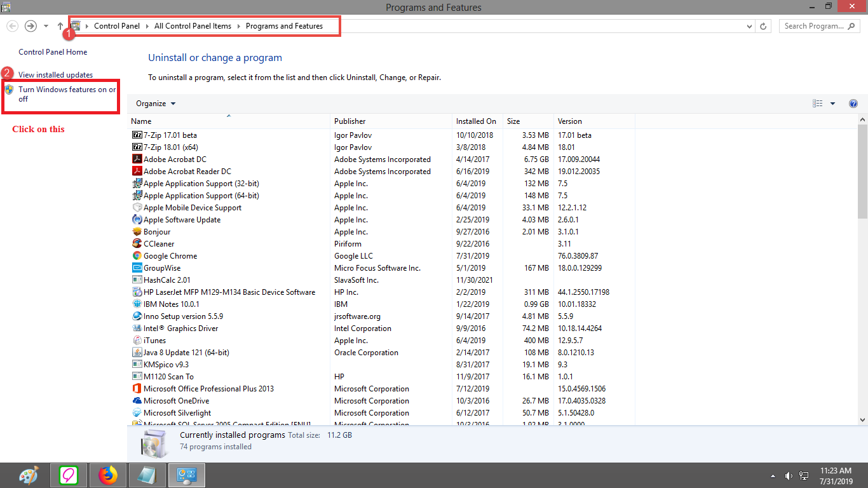Sort by the Installed On column header
This screenshot has height=488, width=868.
click(x=477, y=121)
